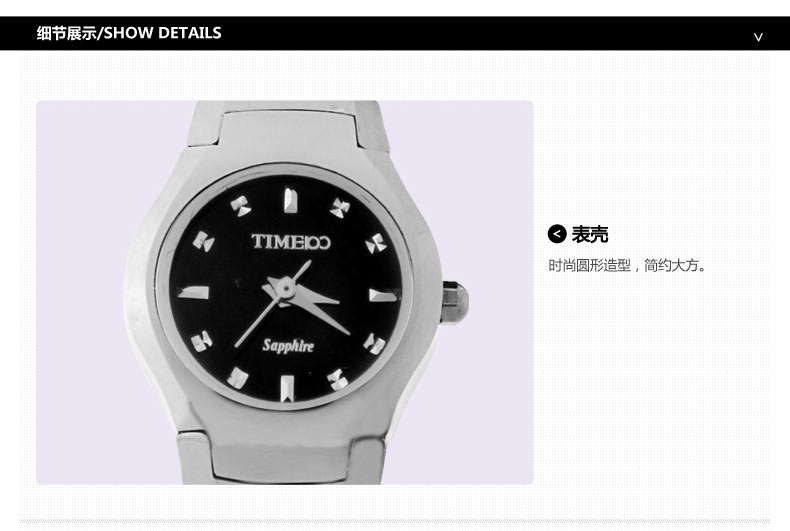
Task: Click the 5 o'clock diamond marker
Action: tap(338, 378)
